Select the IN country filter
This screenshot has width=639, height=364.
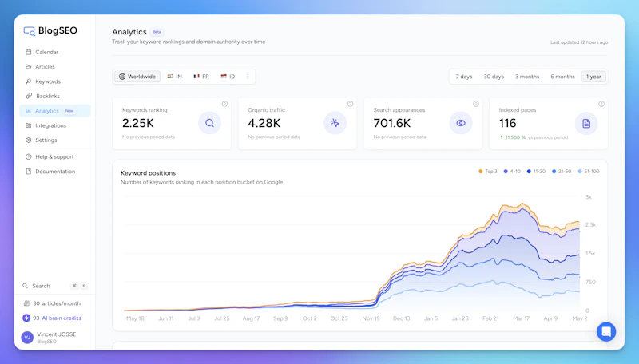[x=175, y=77]
